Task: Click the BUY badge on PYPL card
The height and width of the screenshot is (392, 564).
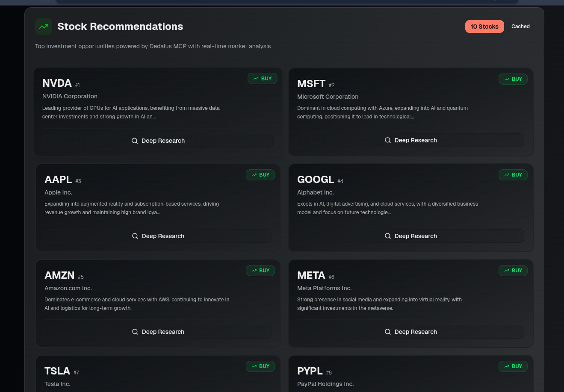Action: [x=513, y=366]
